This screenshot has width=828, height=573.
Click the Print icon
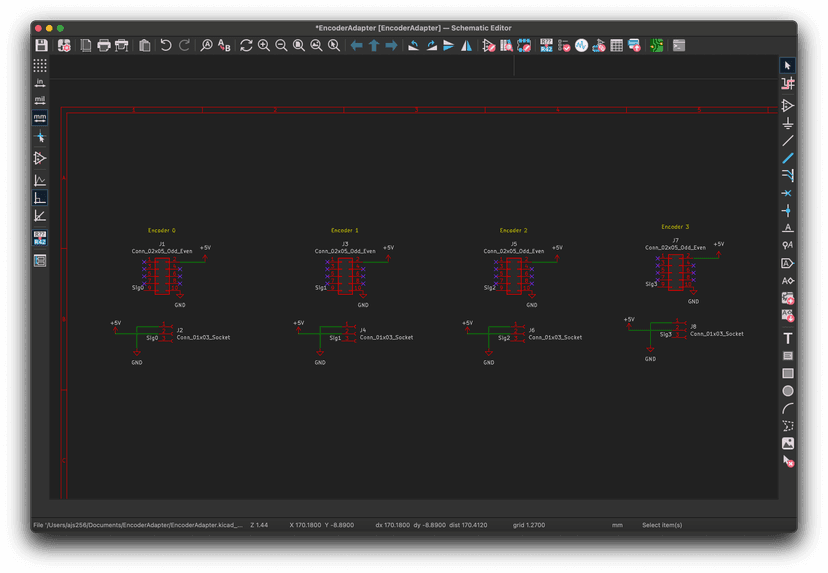[x=104, y=46]
